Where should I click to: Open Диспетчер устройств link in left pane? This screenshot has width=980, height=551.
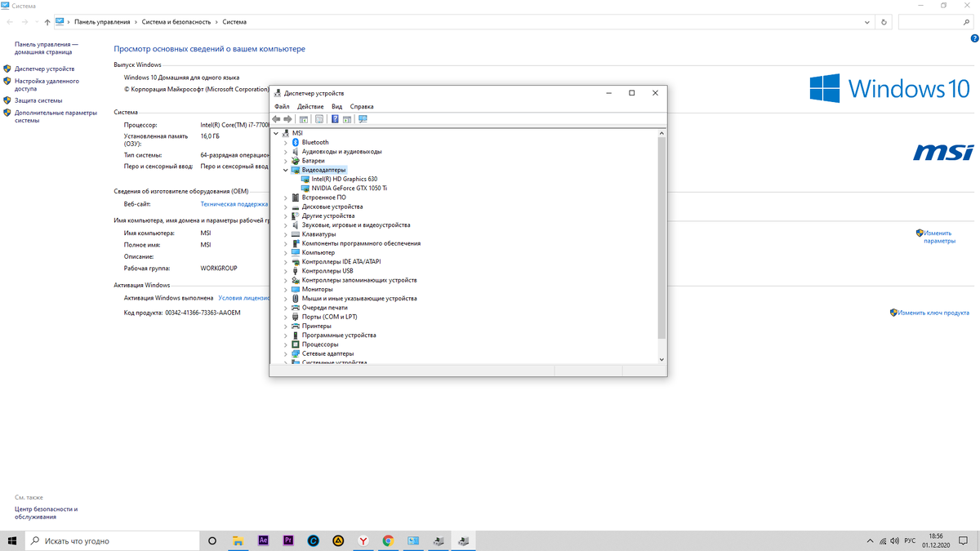click(x=44, y=69)
